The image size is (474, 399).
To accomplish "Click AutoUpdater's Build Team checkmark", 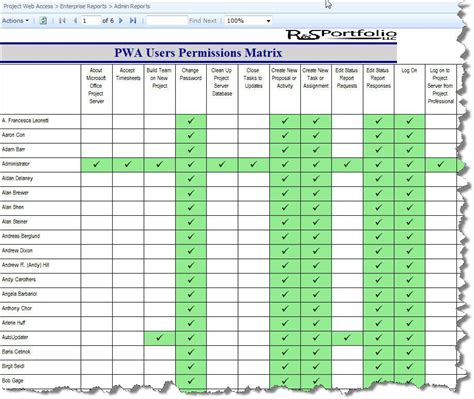I will click(159, 338).
